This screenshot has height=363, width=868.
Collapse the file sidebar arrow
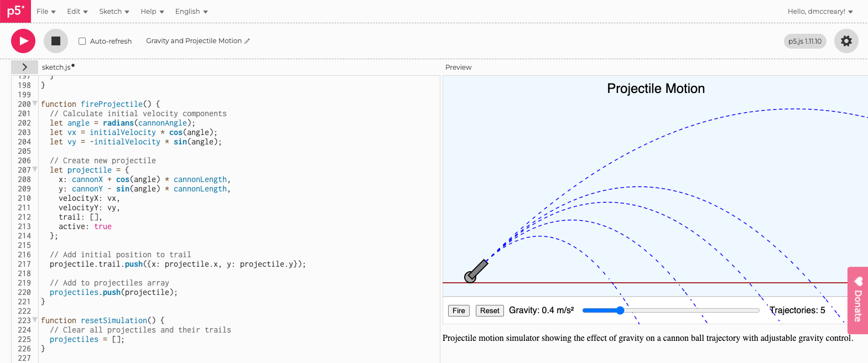(x=24, y=66)
